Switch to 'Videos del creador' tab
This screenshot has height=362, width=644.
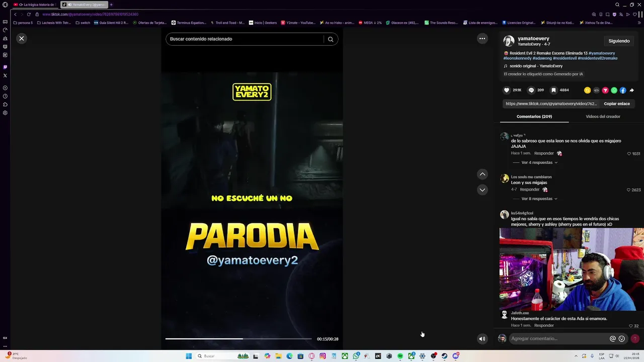(603, 117)
